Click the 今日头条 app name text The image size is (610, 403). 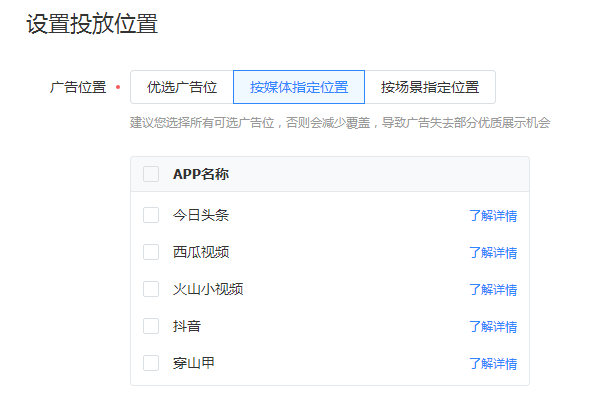pos(201,215)
